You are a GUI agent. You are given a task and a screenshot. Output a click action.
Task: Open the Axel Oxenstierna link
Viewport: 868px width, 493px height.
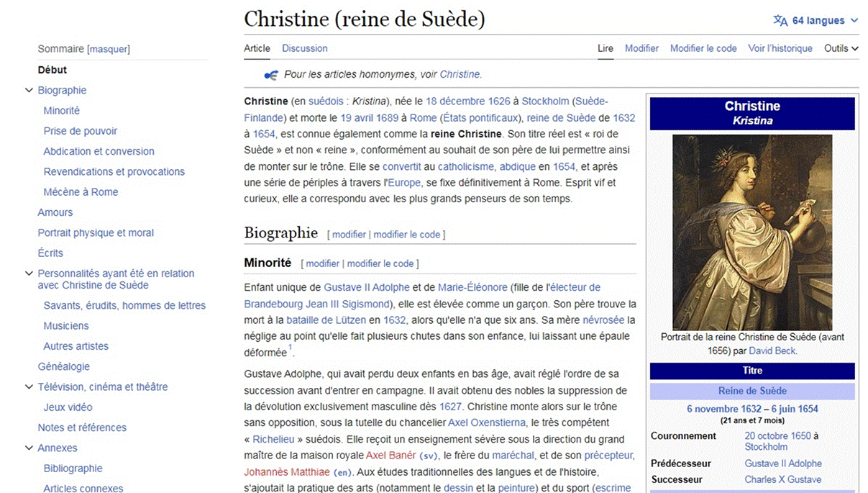(x=488, y=422)
